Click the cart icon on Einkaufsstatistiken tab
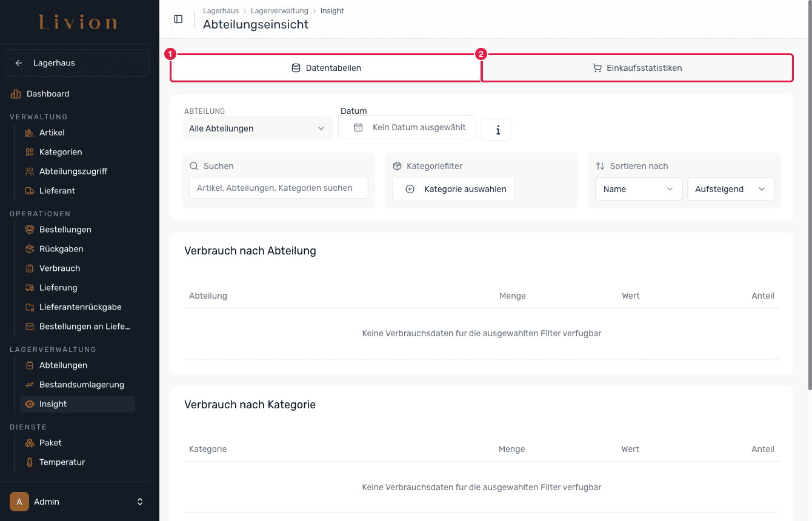The width and height of the screenshot is (812, 521). click(597, 68)
